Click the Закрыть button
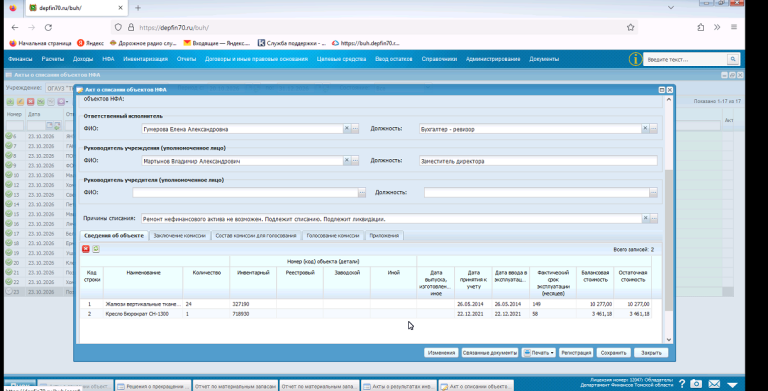 pyautogui.click(x=651, y=353)
